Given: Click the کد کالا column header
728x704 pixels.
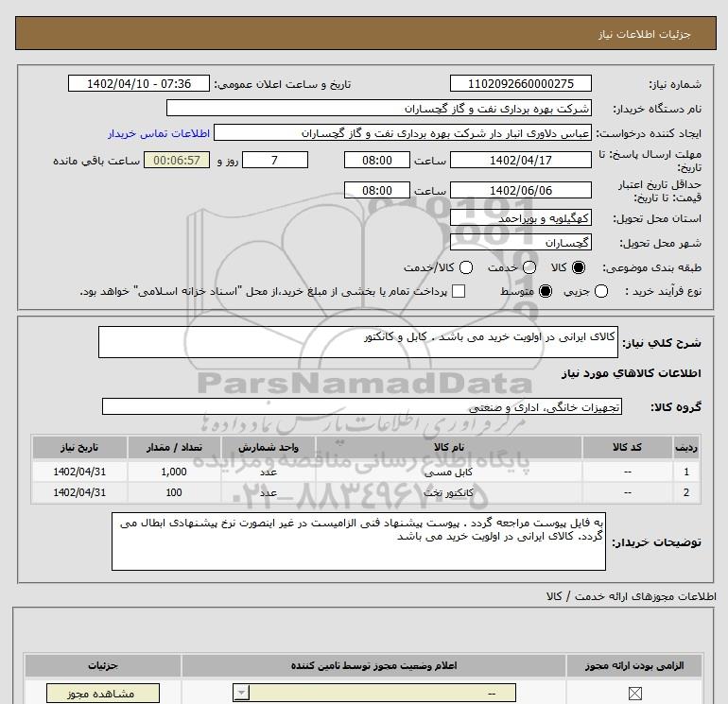Looking at the screenshot, I should click(627, 447).
